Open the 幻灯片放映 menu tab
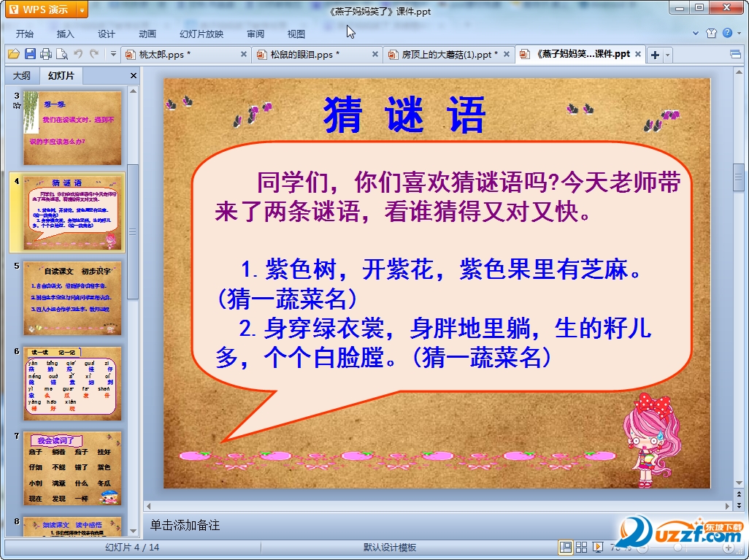The height and width of the screenshot is (560, 749). pos(201,34)
